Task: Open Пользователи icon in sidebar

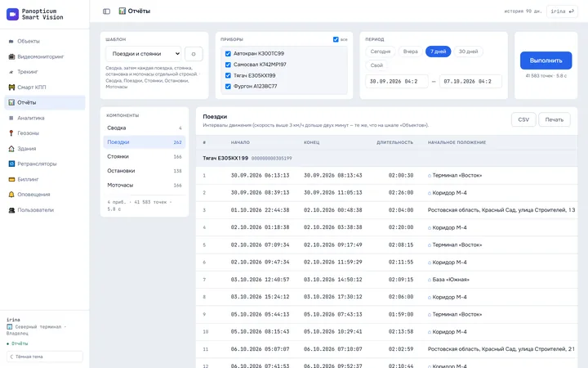Action: (11, 210)
